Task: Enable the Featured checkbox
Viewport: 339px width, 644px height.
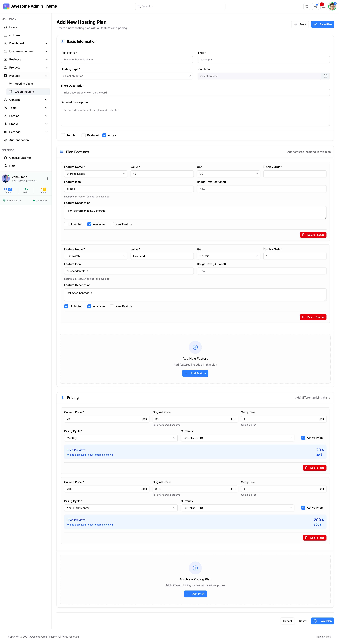Action: point(84,135)
